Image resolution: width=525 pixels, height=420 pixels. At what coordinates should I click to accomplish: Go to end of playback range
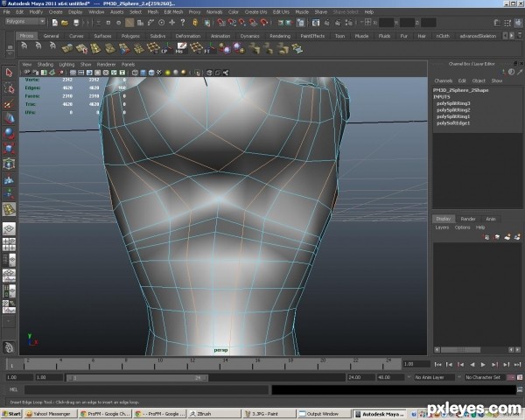[x=517, y=364]
